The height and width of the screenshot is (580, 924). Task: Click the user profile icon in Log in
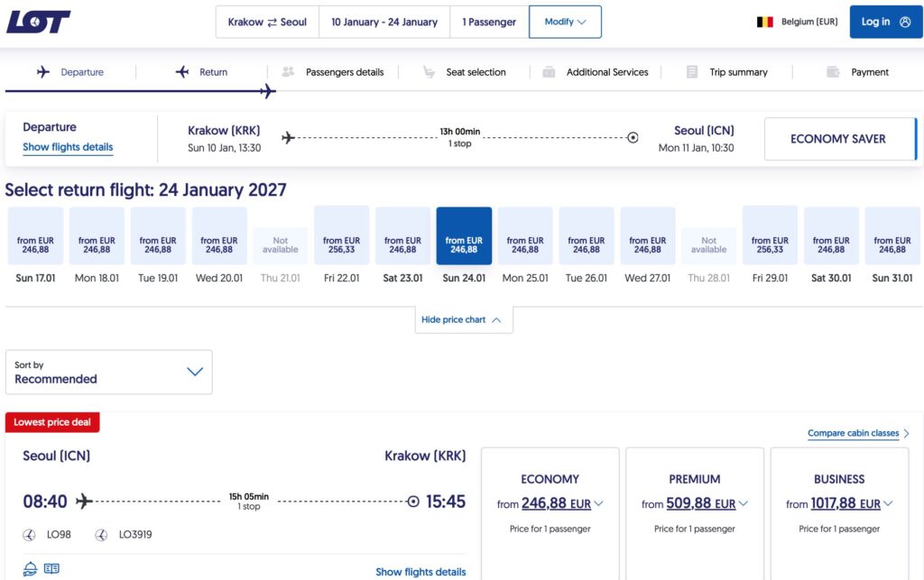click(905, 22)
